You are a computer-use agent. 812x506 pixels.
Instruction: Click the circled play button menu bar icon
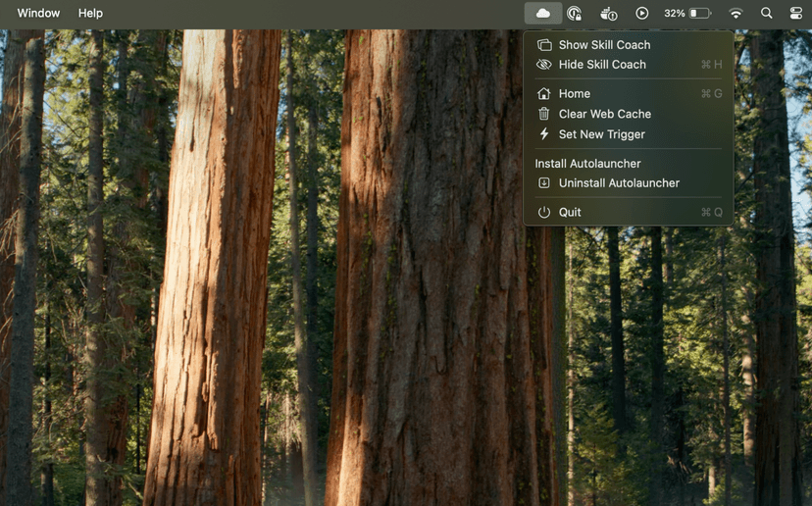click(x=641, y=13)
